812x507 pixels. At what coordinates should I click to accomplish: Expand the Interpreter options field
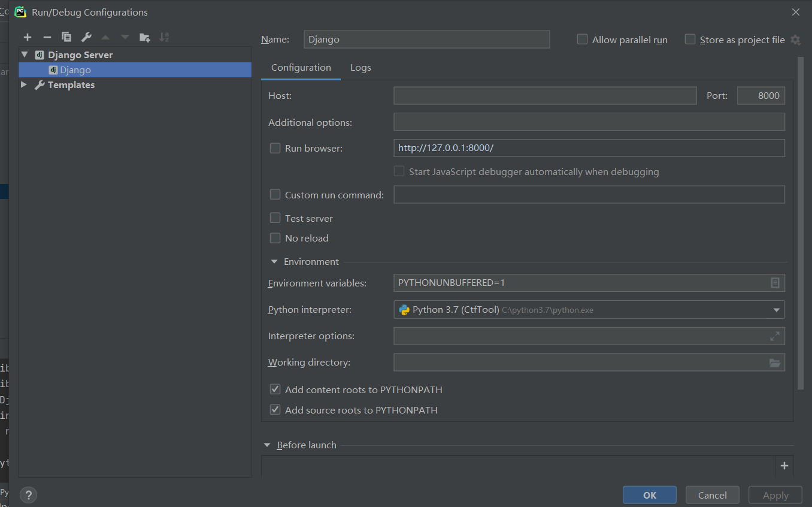[x=775, y=336]
